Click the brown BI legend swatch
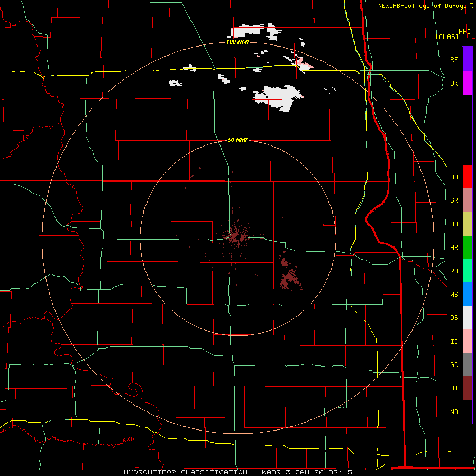This screenshot has width=476, height=476. point(467,388)
